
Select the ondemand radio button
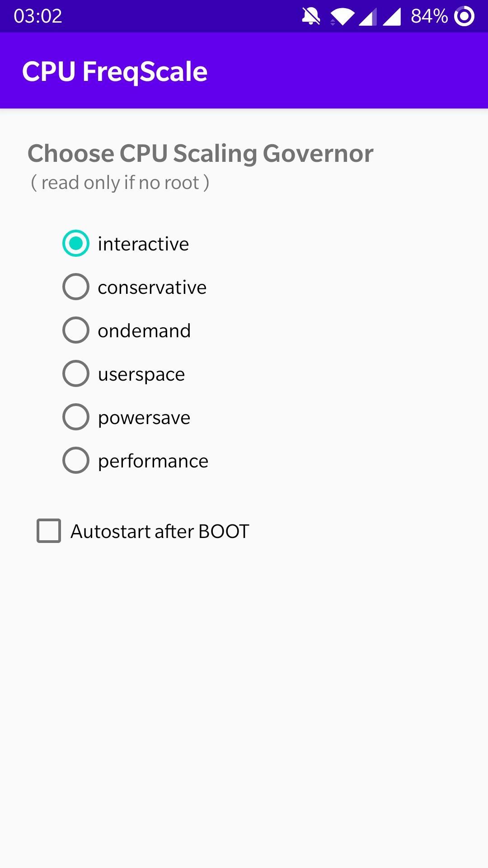coord(75,330)
